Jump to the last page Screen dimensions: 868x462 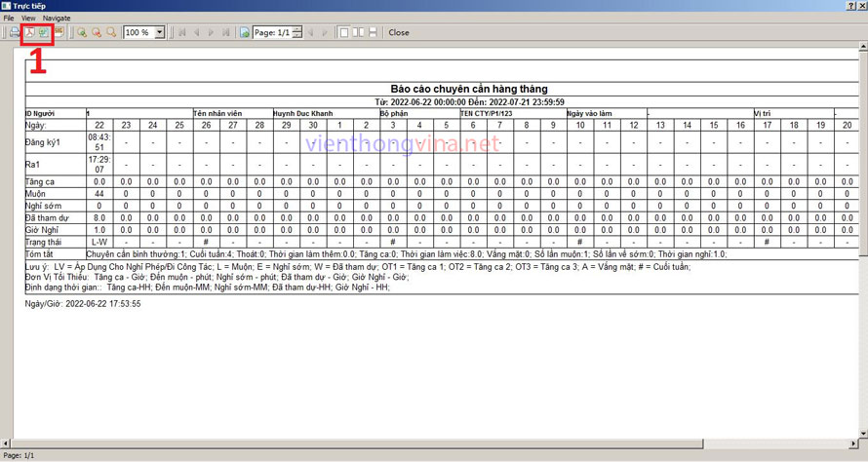click(x=226, y=32)
